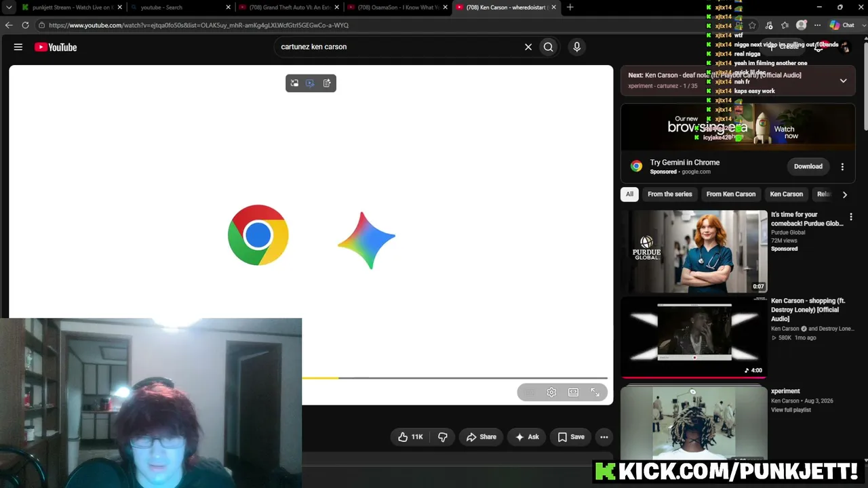The image size is (868, 488).
Task: Select the All filter chip
Action: click(x=629, y=195)
